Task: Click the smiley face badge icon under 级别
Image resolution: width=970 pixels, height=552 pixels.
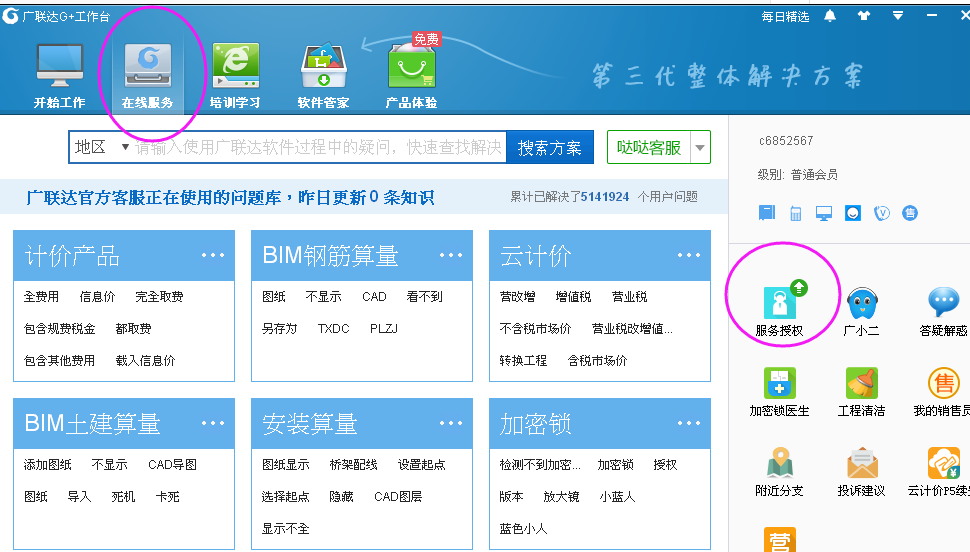Action: click(853, 213)
